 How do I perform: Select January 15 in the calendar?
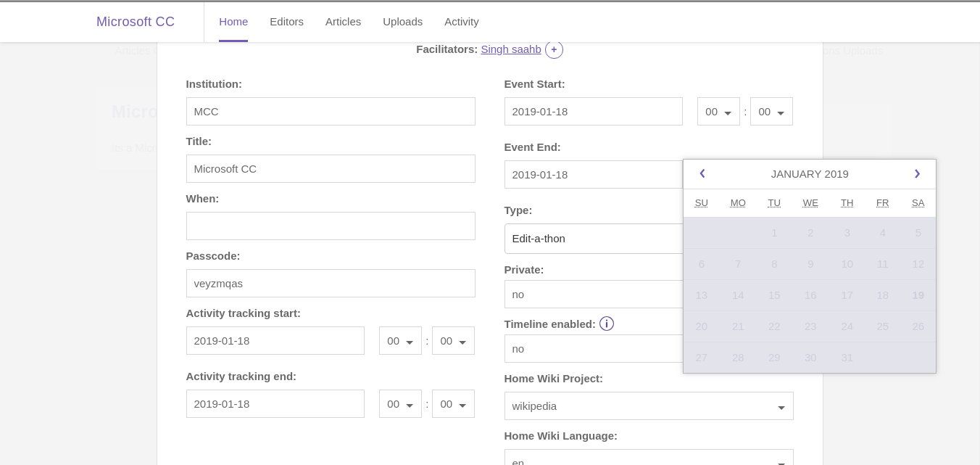point(774,295)
